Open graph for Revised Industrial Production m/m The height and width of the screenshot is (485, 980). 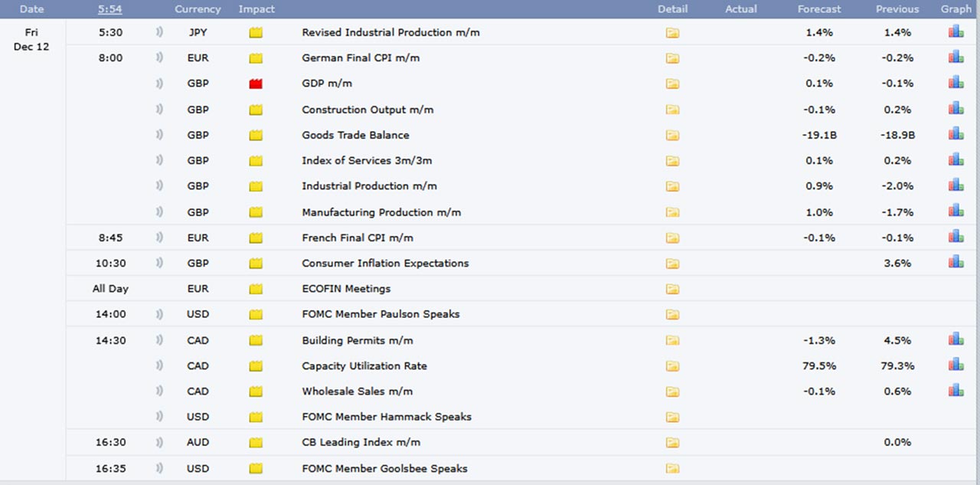click(955, 32)
